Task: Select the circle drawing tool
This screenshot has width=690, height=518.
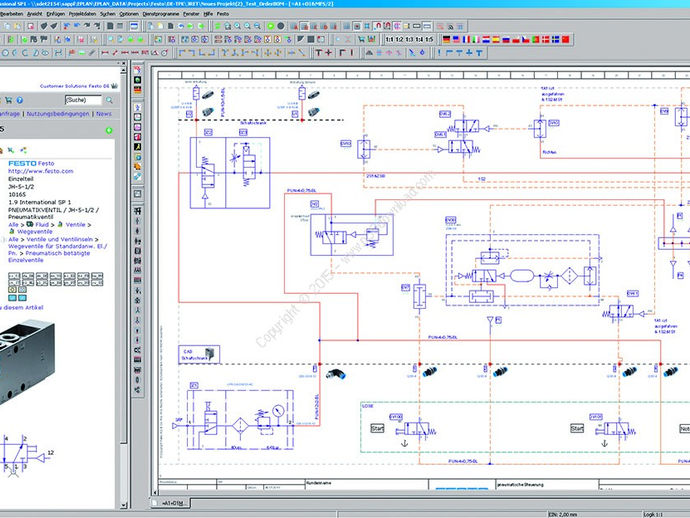Action: click(x=6, y=53)
